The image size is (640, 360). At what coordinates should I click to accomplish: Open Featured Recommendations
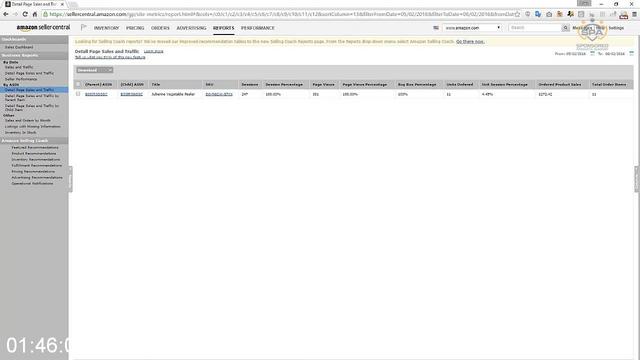[x=35, y=147]
